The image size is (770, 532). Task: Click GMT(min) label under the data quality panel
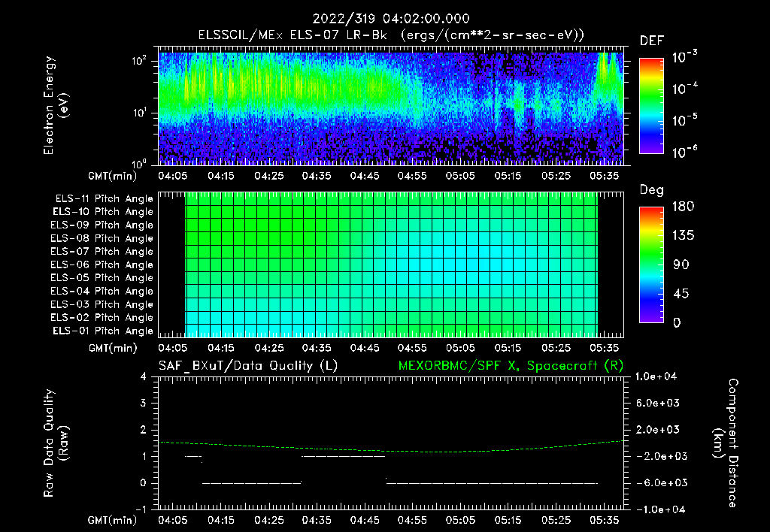coord(113,520)
